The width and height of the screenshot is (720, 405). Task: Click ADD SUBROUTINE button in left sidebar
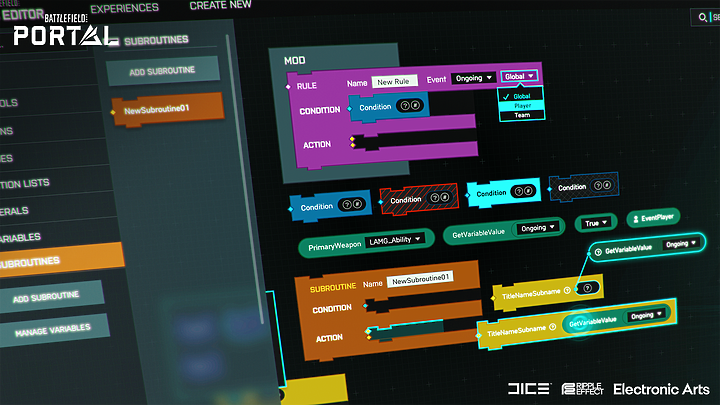pos(51,297)
